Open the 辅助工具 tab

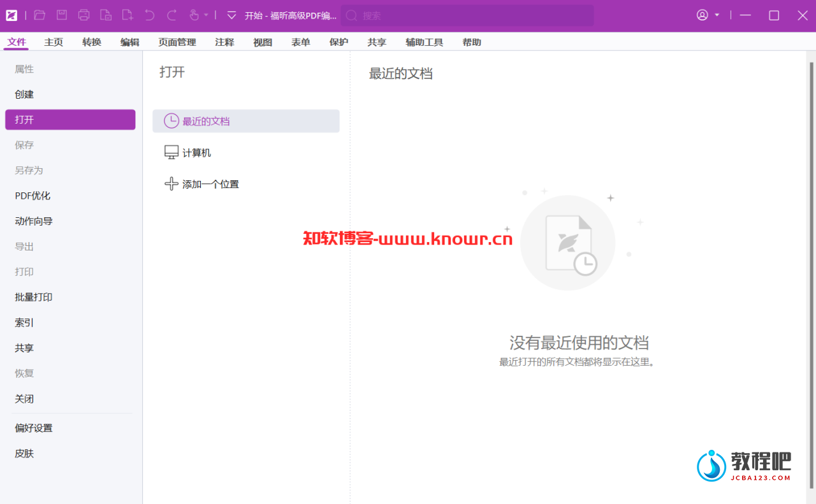point(425,42)
